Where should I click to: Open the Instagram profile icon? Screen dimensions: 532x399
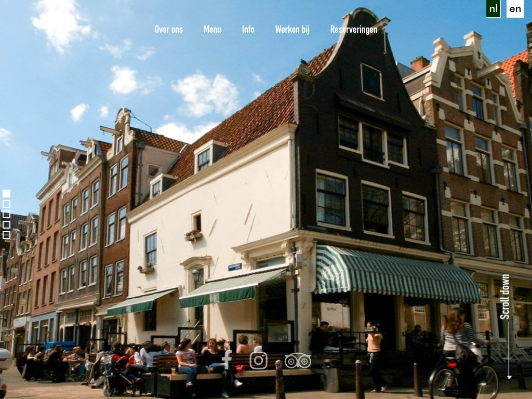point(258,360)
